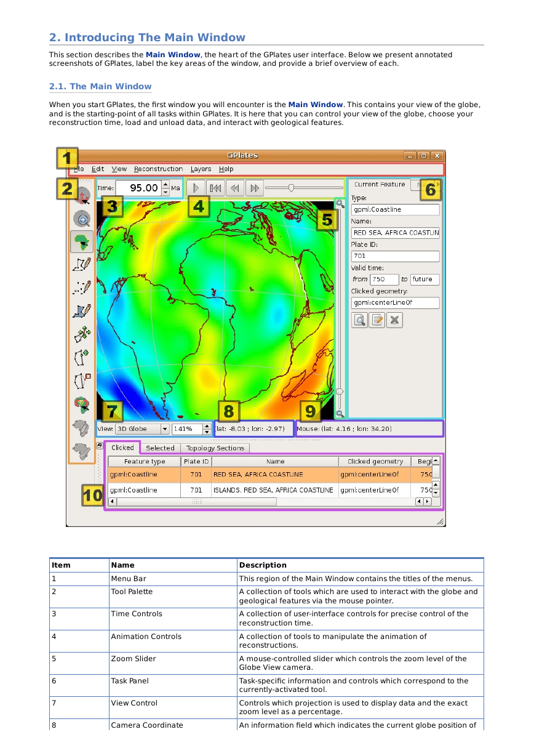Viewport: 534px width, 756px height.
Task: Start the reconstruction animation with Play
Action: (196, 188)
